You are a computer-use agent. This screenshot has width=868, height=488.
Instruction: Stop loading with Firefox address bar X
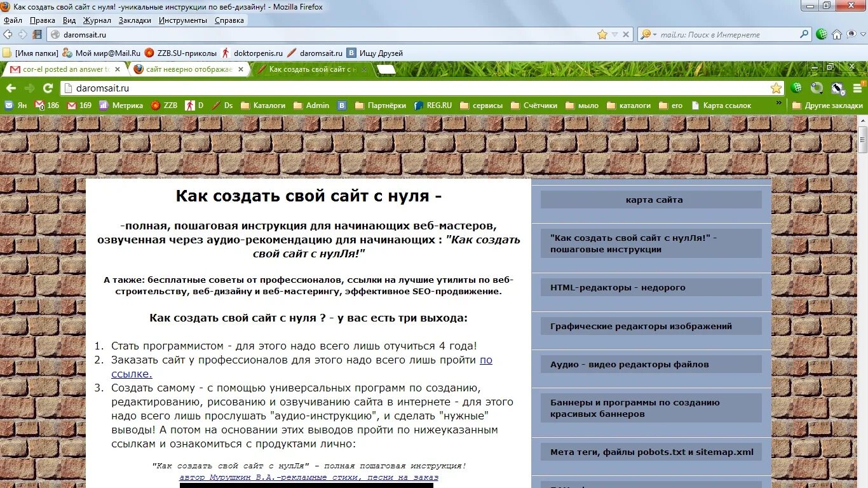point(626,34)
